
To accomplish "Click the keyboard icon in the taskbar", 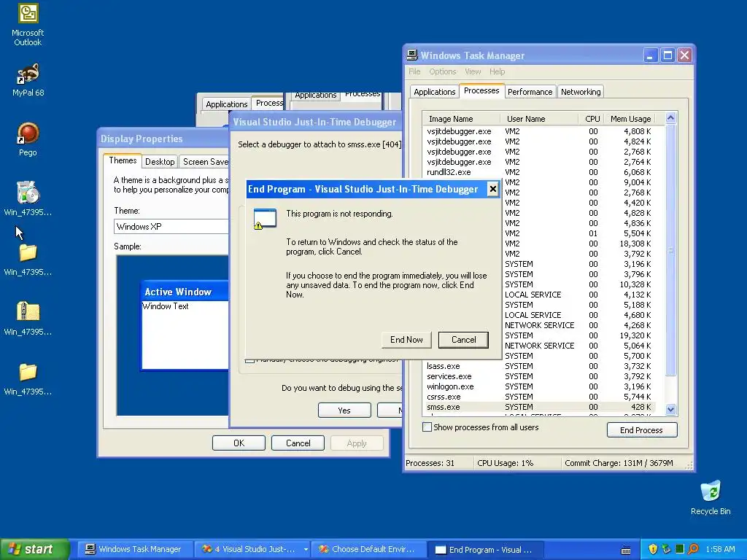I will (x=626, y=550).
